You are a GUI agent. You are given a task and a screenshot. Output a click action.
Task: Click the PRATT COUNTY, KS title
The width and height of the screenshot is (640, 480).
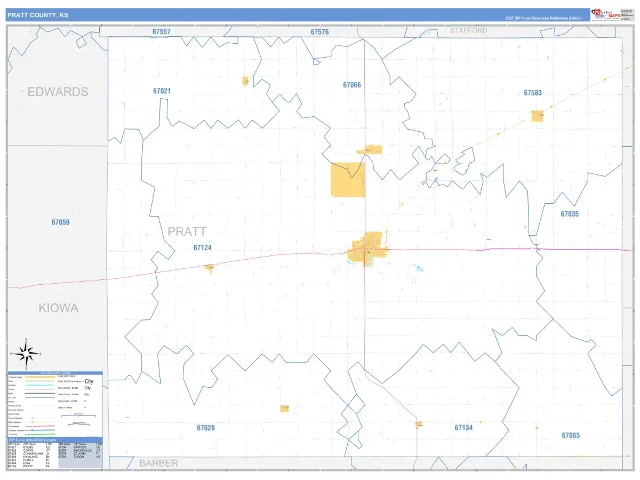point(38,15)
